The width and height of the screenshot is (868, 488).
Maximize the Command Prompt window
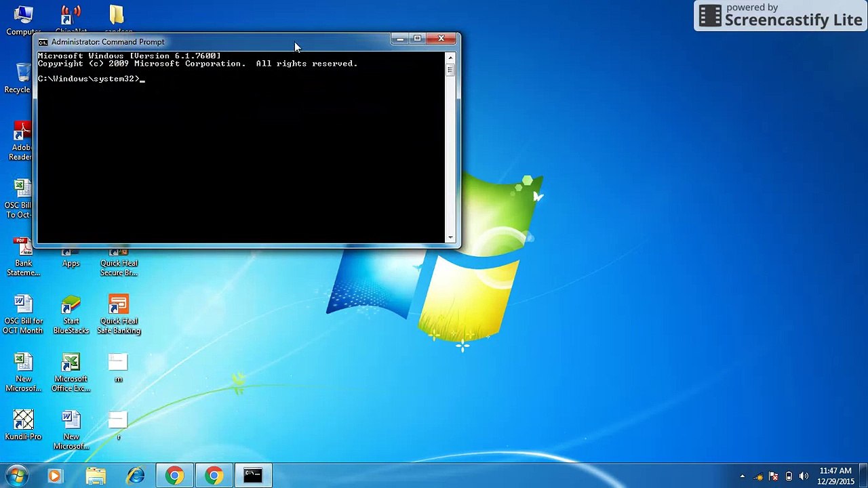(418, 39)
